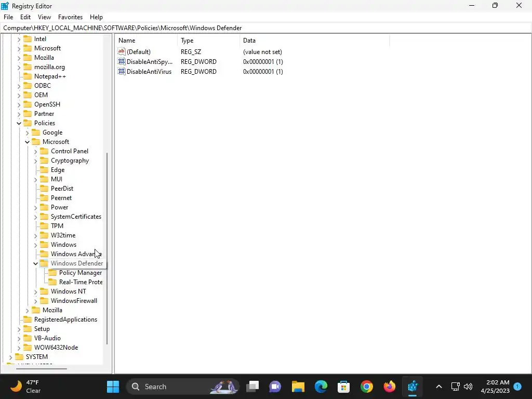532x399 pixels.
Task: Select the RegisteredApplications folder icon
Action: [x=28, y=320]
